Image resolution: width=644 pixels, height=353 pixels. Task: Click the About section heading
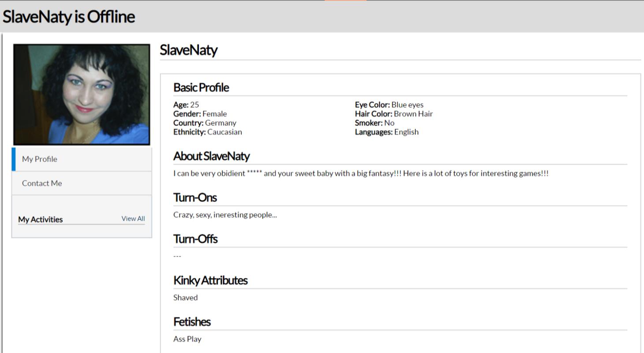point(212,156)
